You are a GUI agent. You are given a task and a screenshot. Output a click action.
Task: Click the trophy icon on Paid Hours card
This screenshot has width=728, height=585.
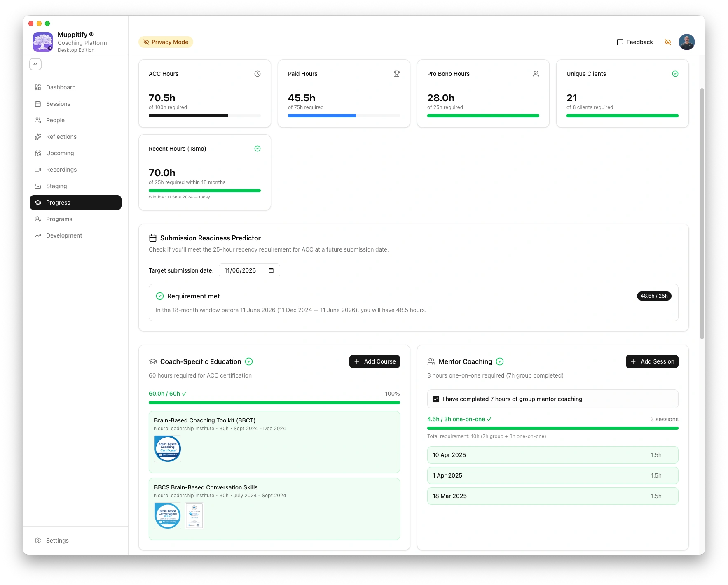(396, 74)
